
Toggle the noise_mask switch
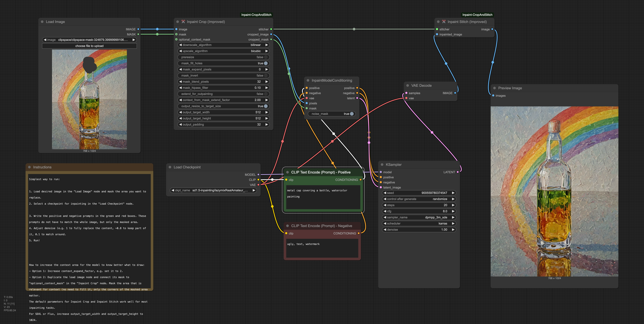352,114
